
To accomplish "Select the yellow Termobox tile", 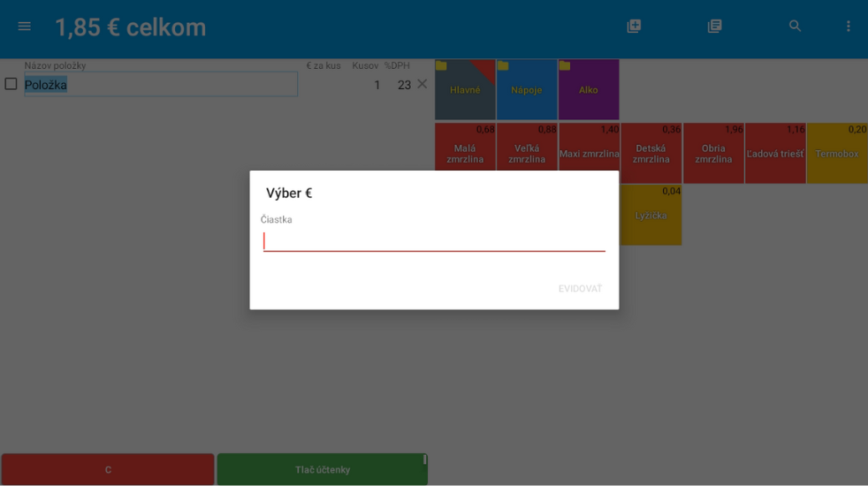I will (x=836, y=153).
